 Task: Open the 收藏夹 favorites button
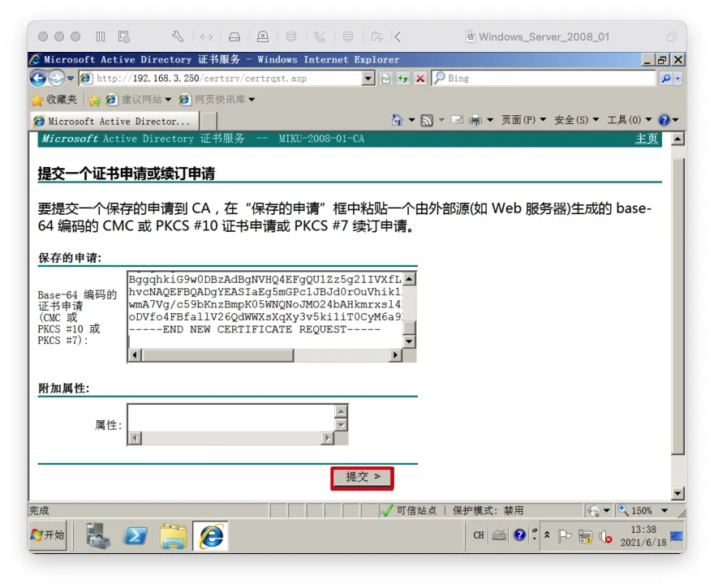[54, 99]
